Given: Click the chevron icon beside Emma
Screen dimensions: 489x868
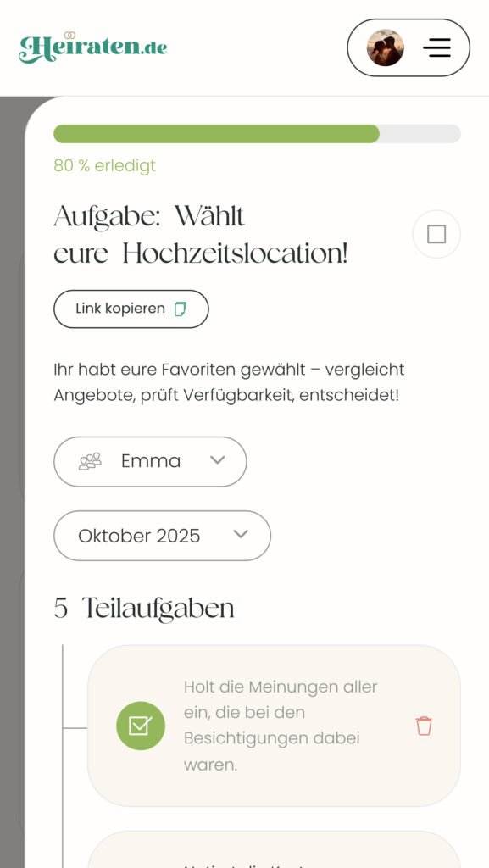Looking at the screenshot, I should (218, 461).
